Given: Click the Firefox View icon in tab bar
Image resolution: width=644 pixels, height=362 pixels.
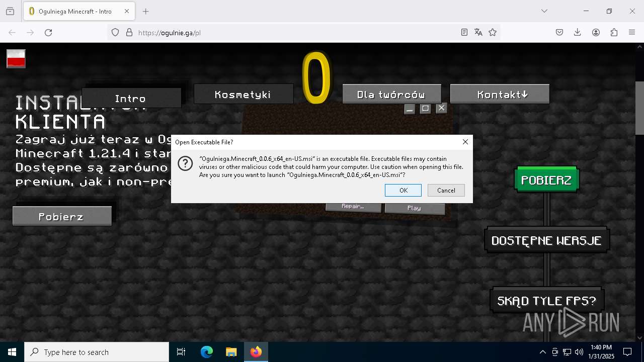Looking at the screenshot, I should coord(10,11).
